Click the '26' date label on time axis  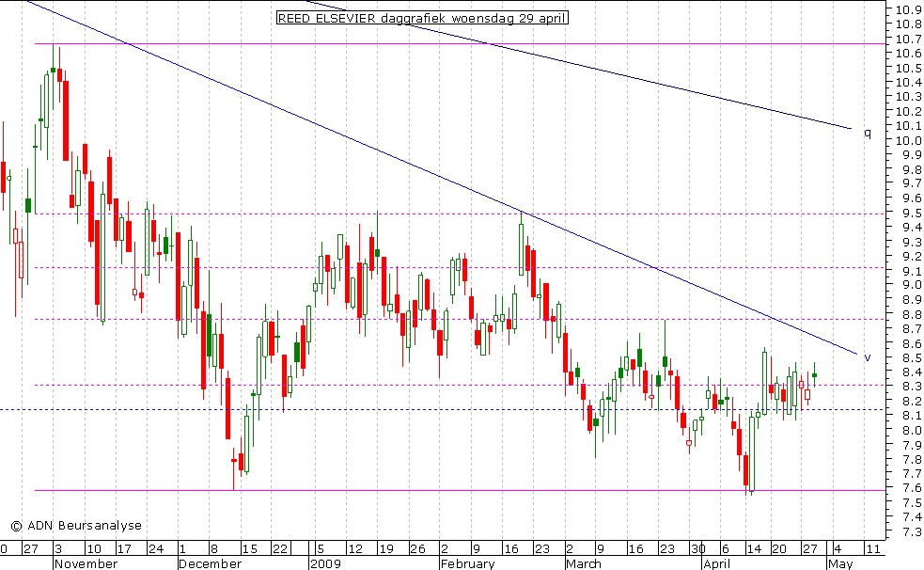pyautogui.click(x=417, y=548)
